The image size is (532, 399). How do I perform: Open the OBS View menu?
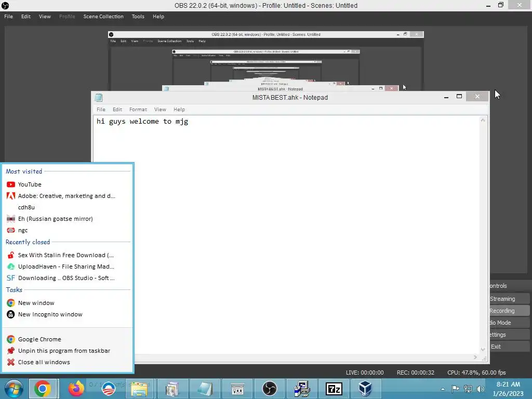pyautogui.click(x=45, y=16)
